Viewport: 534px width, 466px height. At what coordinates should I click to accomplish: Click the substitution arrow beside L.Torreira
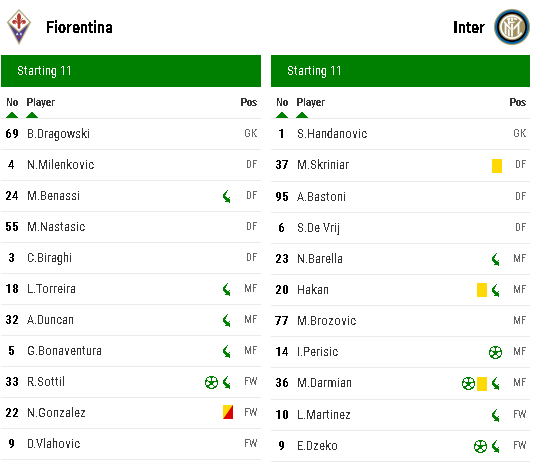227,289
